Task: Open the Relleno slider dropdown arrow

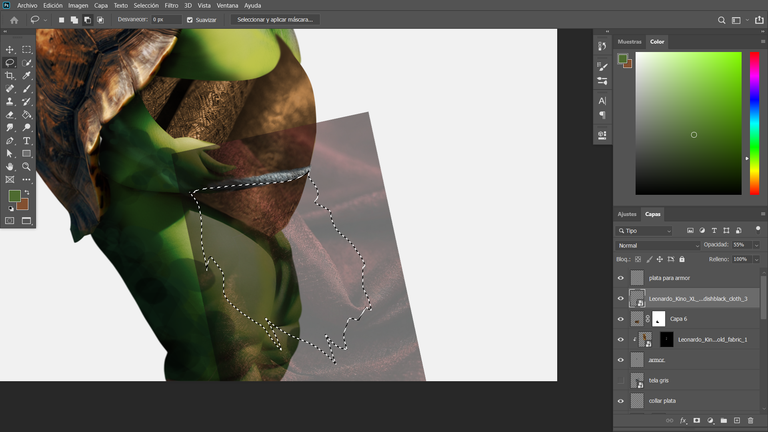Action: click(x=756, y=259)
